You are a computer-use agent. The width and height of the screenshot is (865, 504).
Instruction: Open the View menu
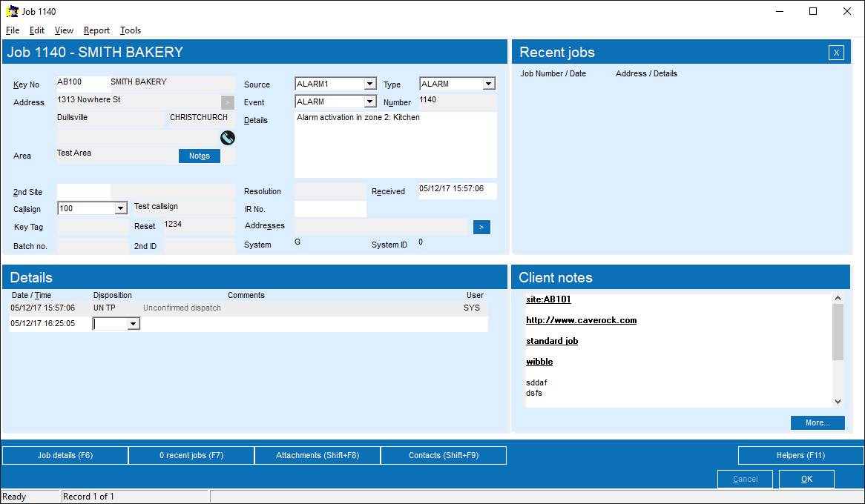tap(64, 30)
